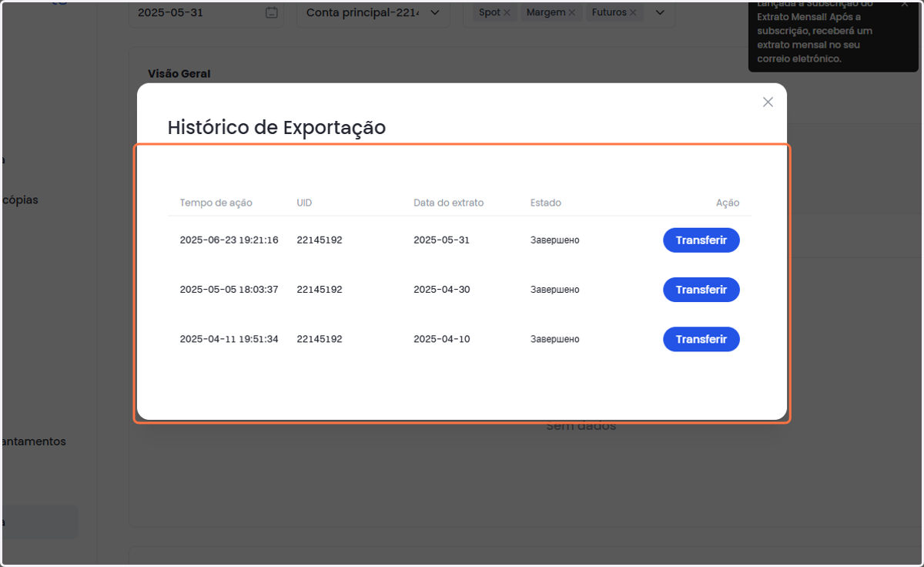924x567 pixels.
Task: Click Transferir for the 2025-04-10 statement
Action: point(701,339)
